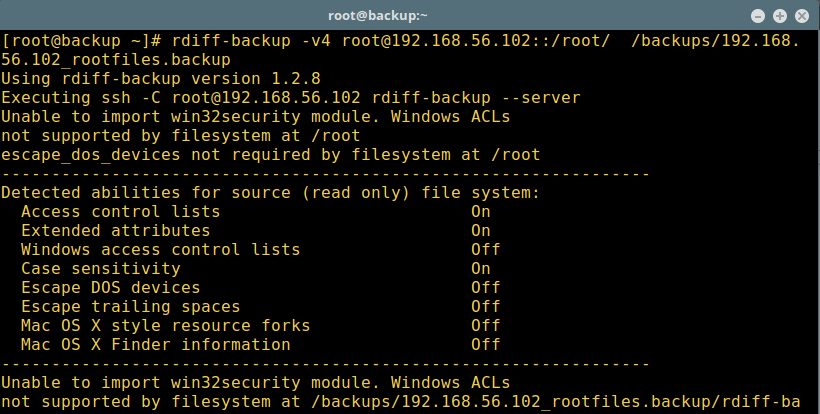
Task: Click the 'Mac OS X Finder information' label
Action: click(155, 345)
